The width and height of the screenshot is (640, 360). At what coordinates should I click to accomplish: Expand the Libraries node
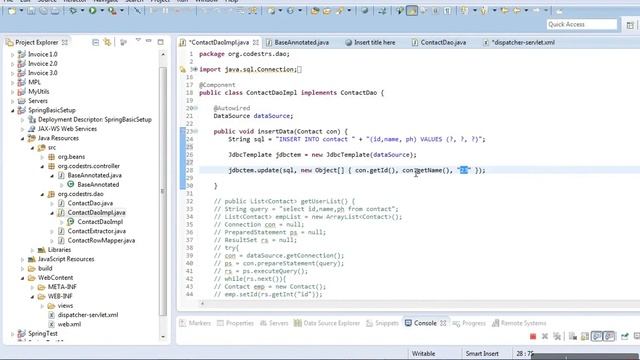[32, 250]
